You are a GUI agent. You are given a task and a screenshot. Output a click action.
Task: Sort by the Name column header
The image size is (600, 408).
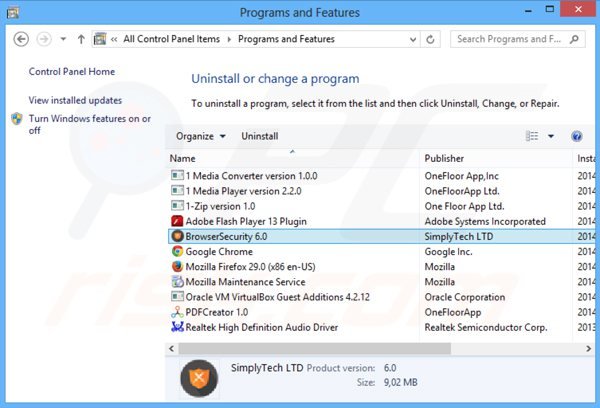click(x=293, y=158)
